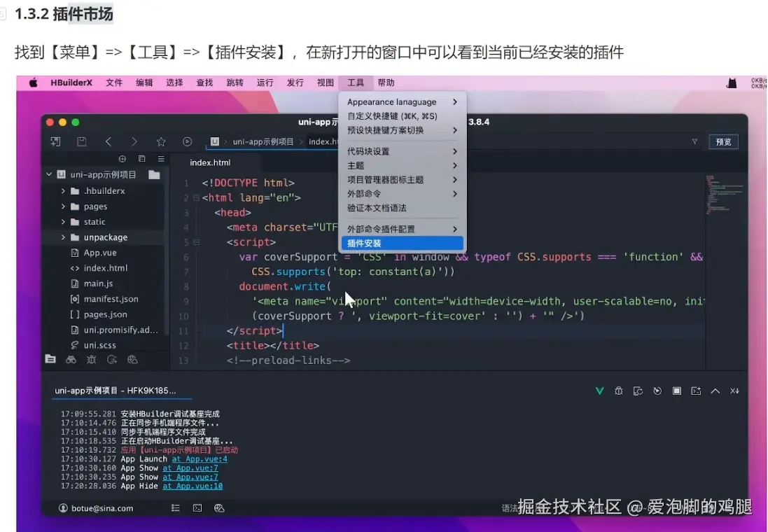Fold the script block on line 5
The width and height of the screenshot is (768, 532).
coord(196,242)
